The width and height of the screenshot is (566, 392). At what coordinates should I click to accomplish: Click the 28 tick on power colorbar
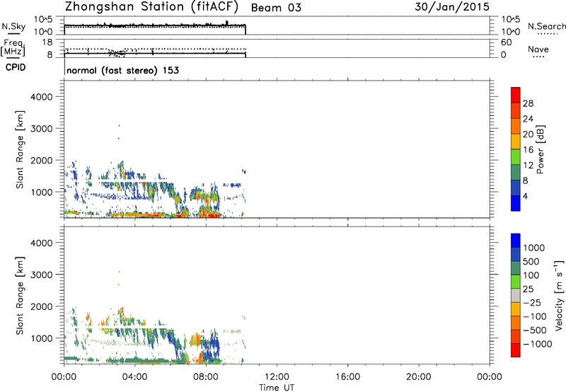(528, 103)
